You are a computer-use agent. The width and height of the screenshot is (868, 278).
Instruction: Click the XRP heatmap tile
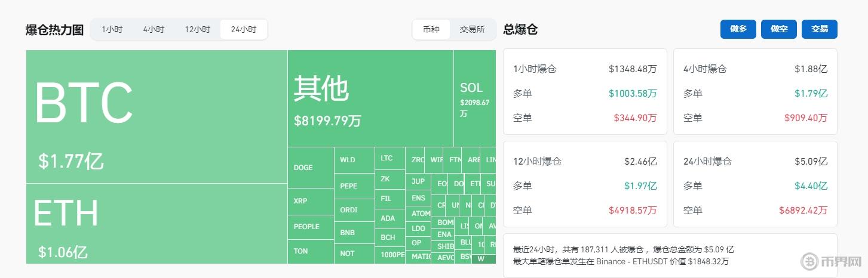coord(311,202)
